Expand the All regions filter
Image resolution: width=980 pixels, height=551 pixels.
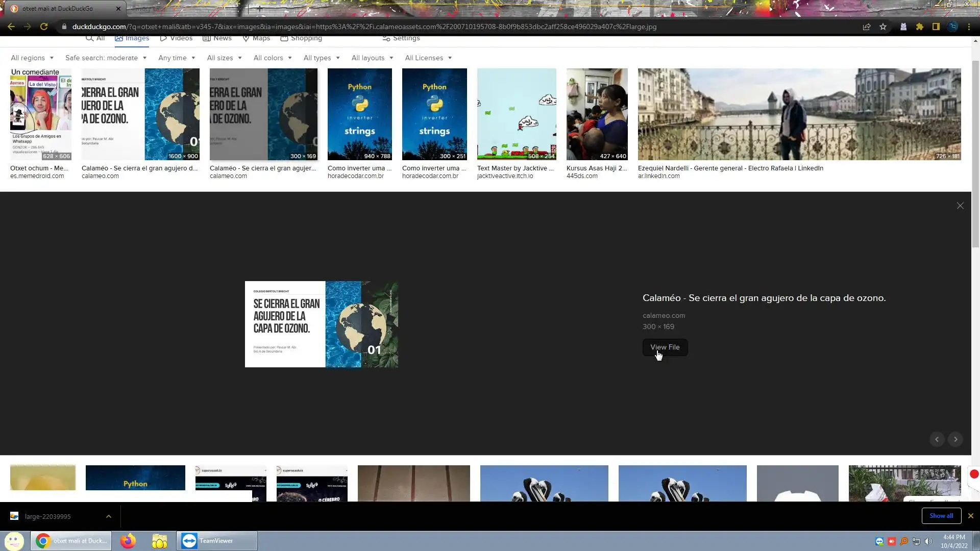click(x=32, y=58)
